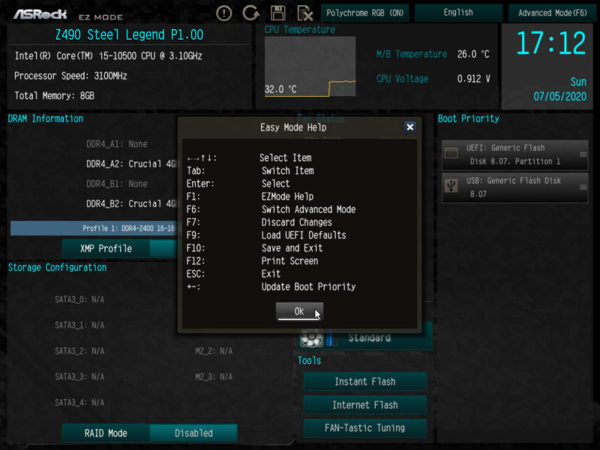Click the 17:12 clock display
Image resolution: width=600 pixels, height=450 pixels.
(551, 43)
